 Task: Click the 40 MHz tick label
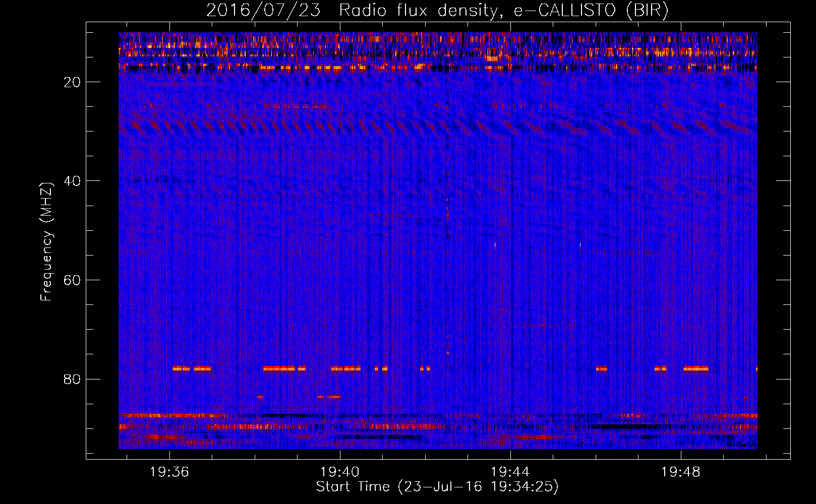coord(73,181)
